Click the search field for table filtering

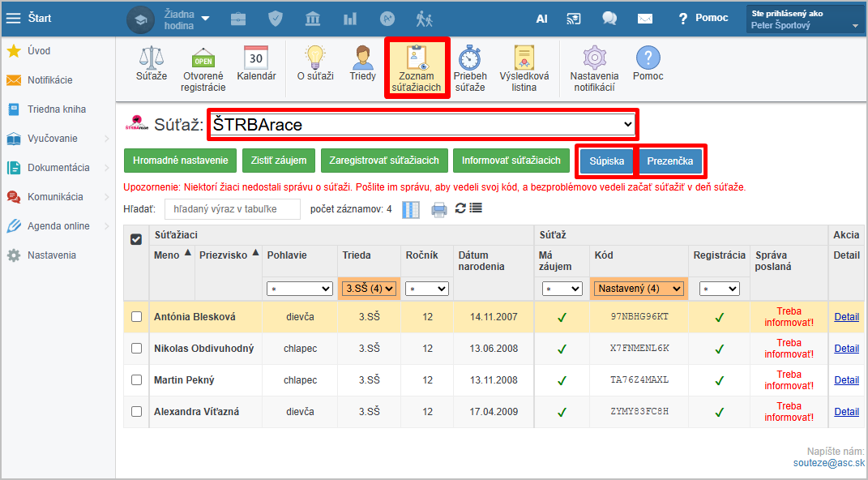(x=233, y=209)
